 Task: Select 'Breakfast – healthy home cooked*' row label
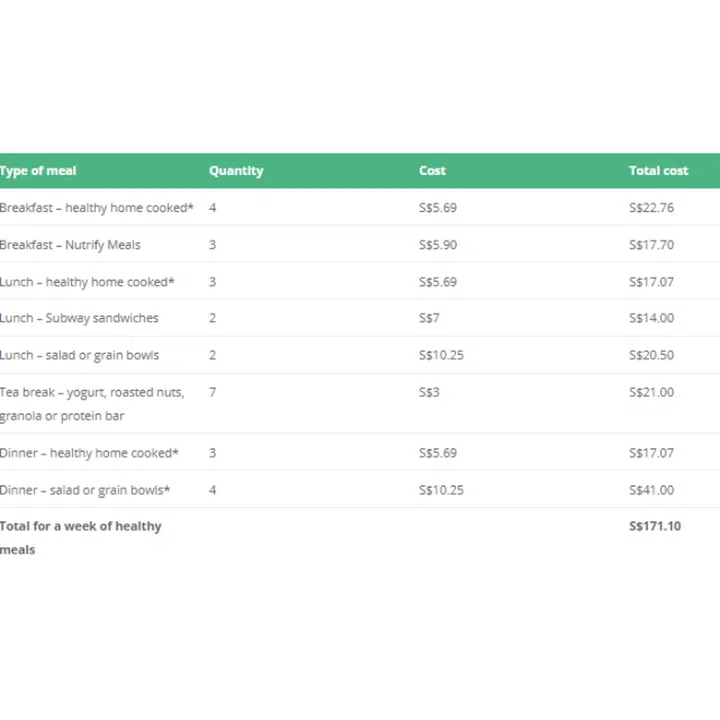pos(96,208)
